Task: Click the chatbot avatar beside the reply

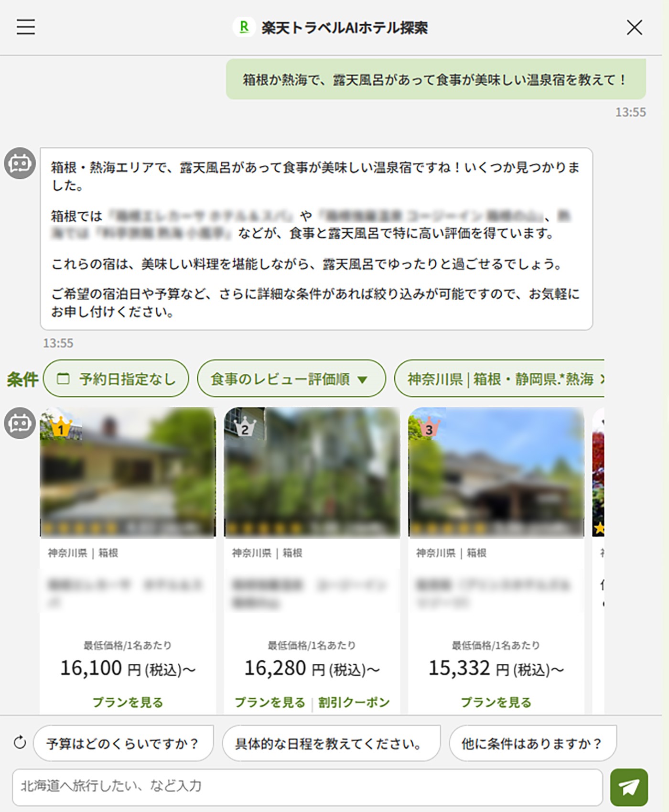Action: coord(20,163)
